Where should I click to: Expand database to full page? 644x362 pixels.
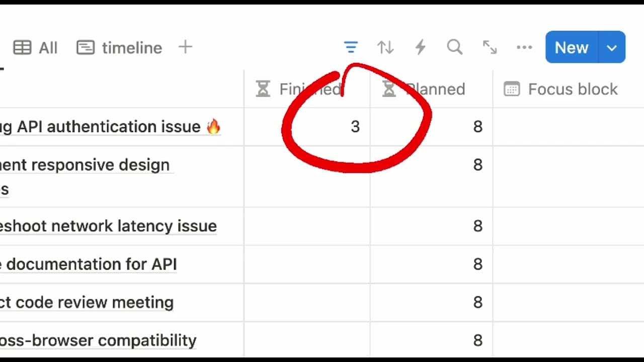490,48
